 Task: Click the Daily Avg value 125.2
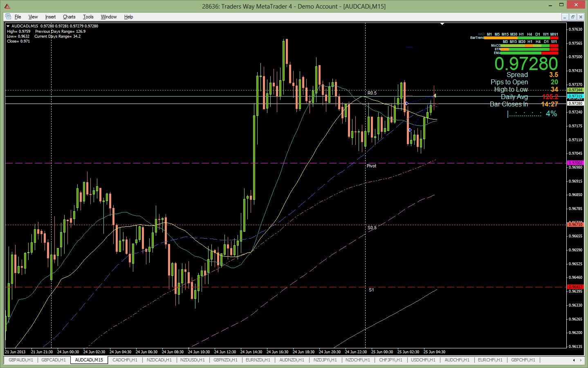(550, 97)
